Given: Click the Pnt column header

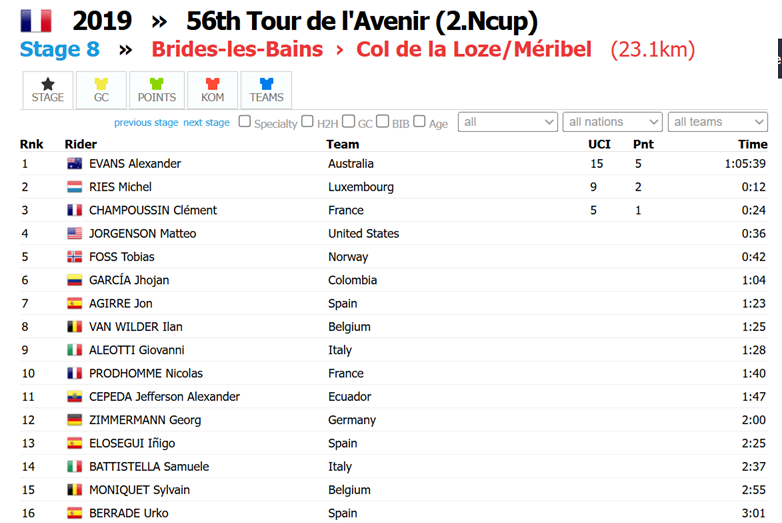Looking at the screenshot, I should click(643, 144).
